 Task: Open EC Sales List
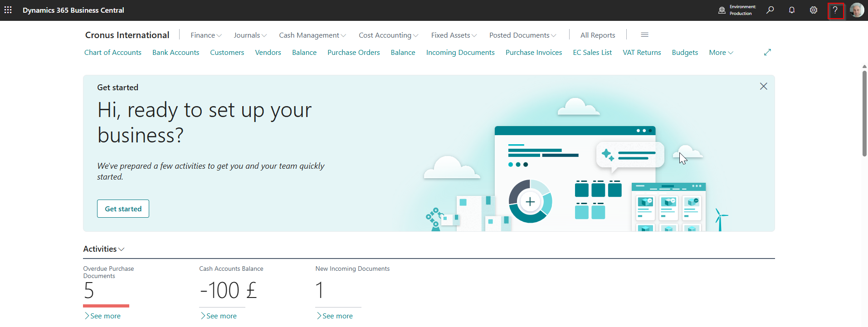592,53
